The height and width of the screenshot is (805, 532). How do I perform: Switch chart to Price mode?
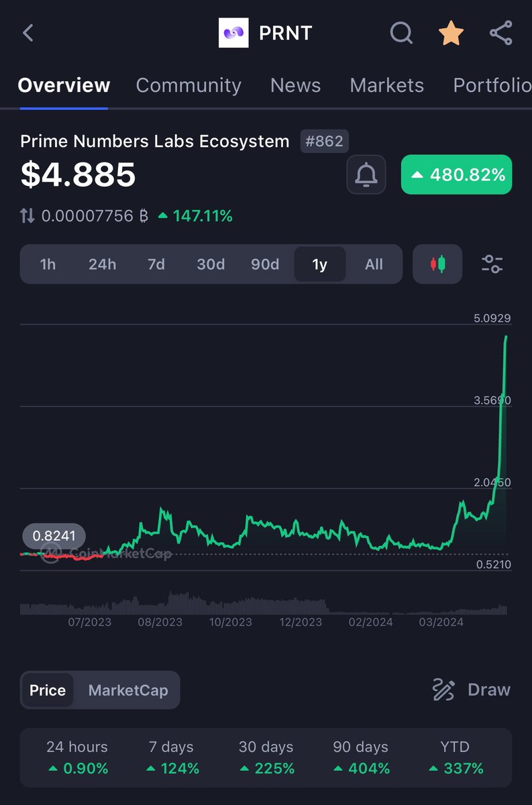point(48,690)
